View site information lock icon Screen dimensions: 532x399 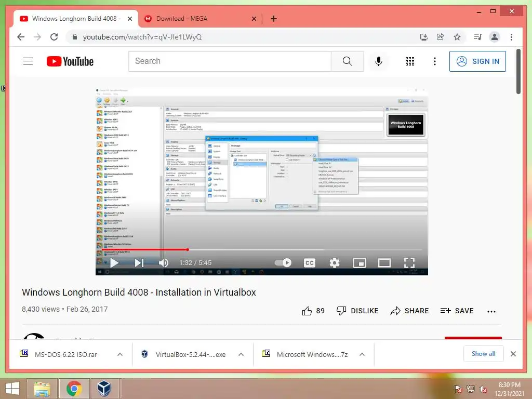(x=75, y=37)
